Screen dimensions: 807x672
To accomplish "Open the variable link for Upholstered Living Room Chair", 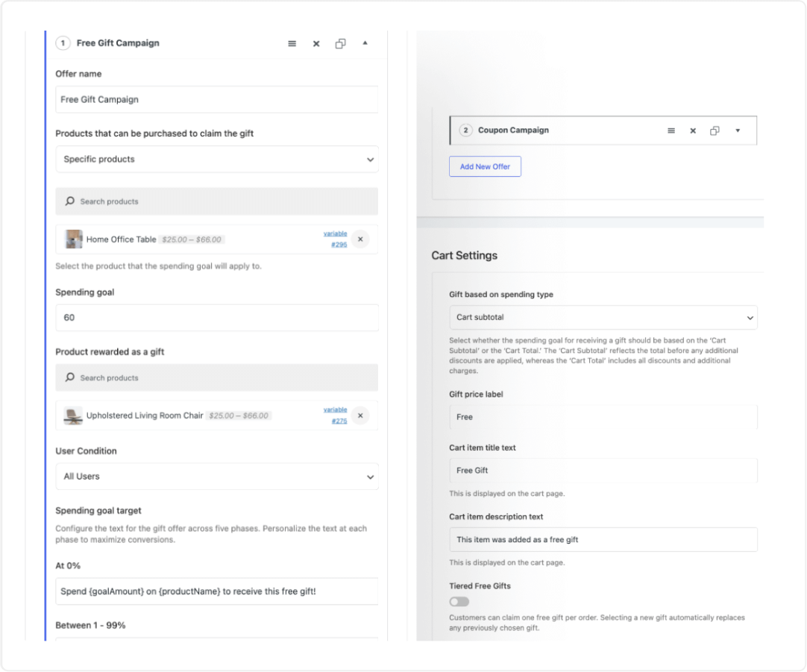I will (335, 410).
